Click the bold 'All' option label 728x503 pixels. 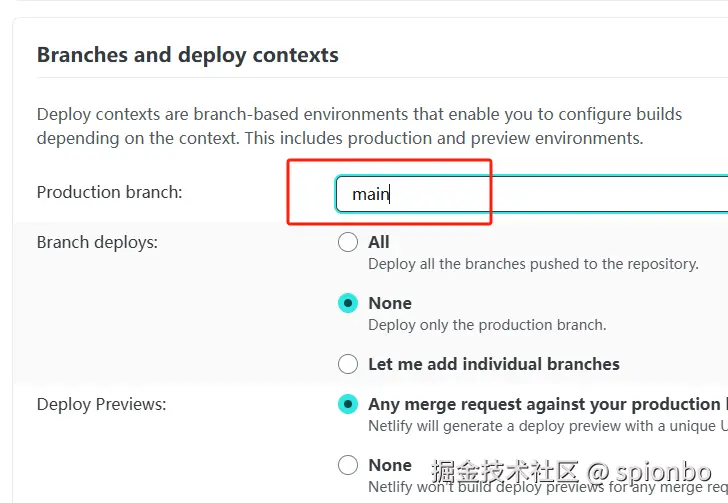tap(379, 242)
